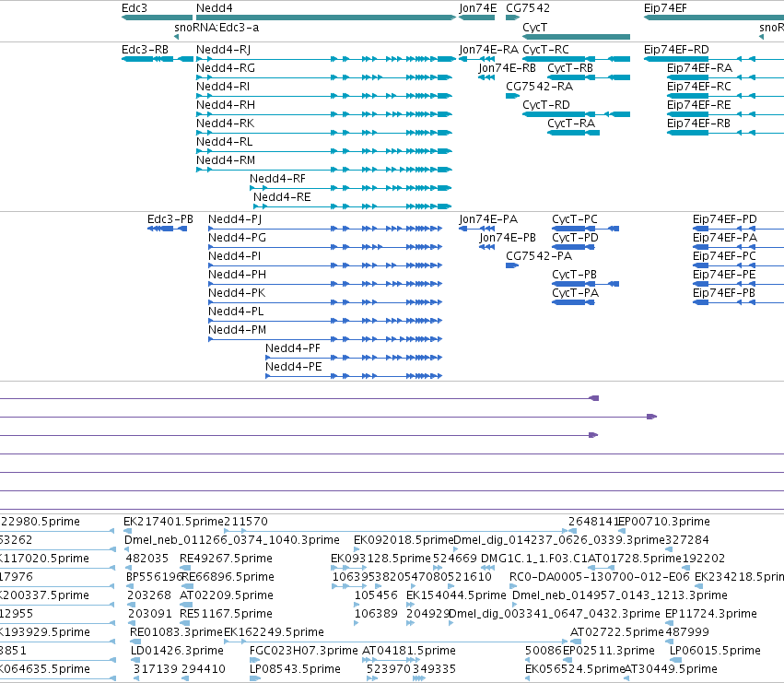This screenshot has height=683, width=784.
Task: Choose protein Nedd4-PL
Action: click(x=236, y=312)
